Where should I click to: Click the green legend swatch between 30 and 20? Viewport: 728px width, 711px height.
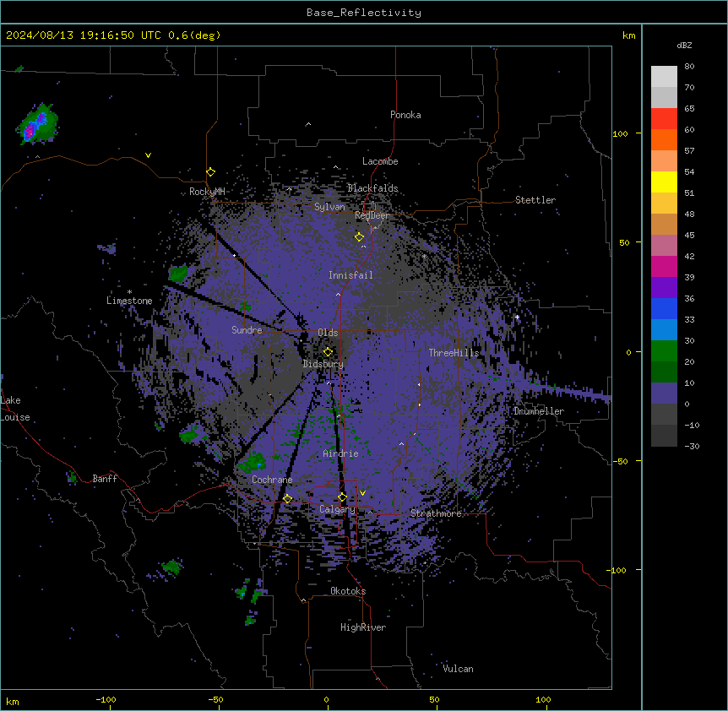pyautogui.click(x=664, y=351)
